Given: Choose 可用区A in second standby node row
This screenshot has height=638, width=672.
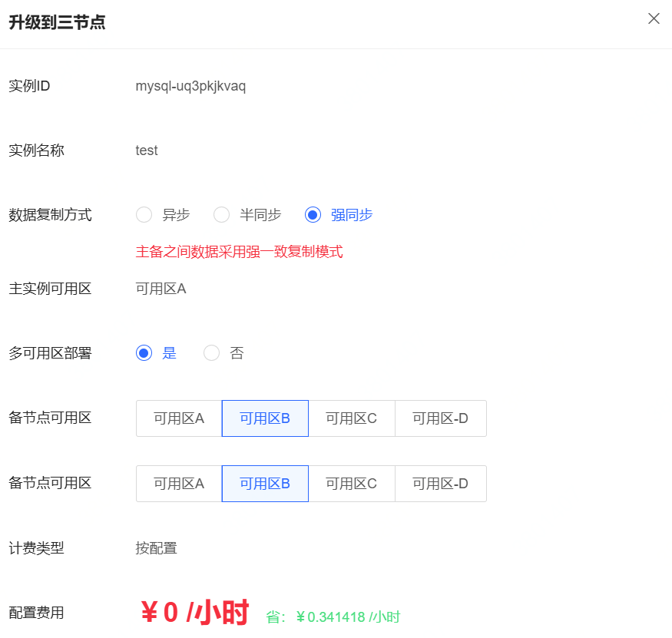Looking at the screenshot, I should [179, 484].
